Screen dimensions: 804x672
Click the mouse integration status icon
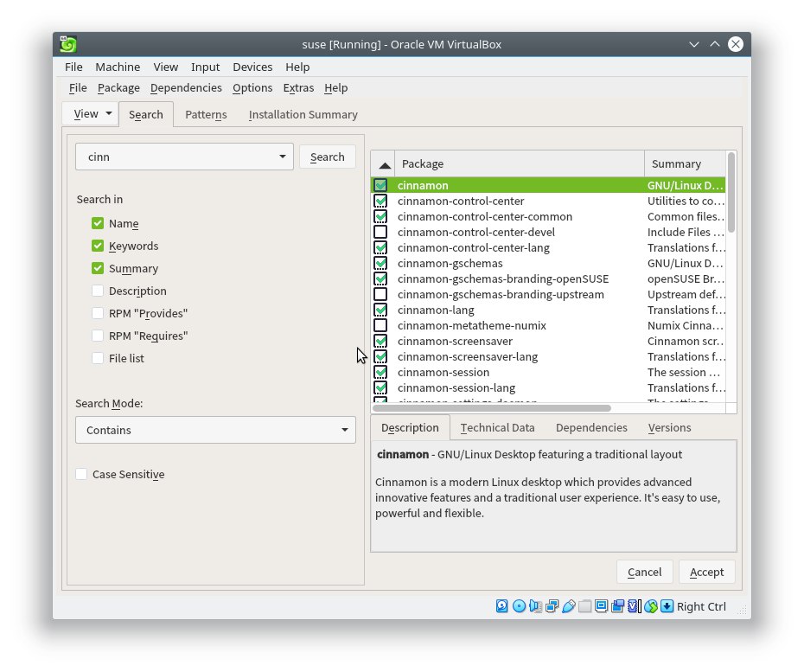651,606
